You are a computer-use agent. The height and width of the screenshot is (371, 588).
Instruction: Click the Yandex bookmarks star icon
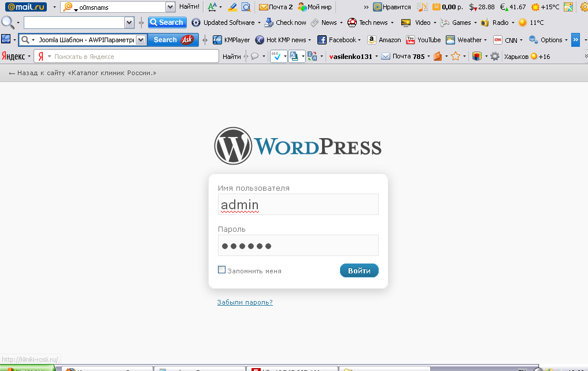click(456, 56)
